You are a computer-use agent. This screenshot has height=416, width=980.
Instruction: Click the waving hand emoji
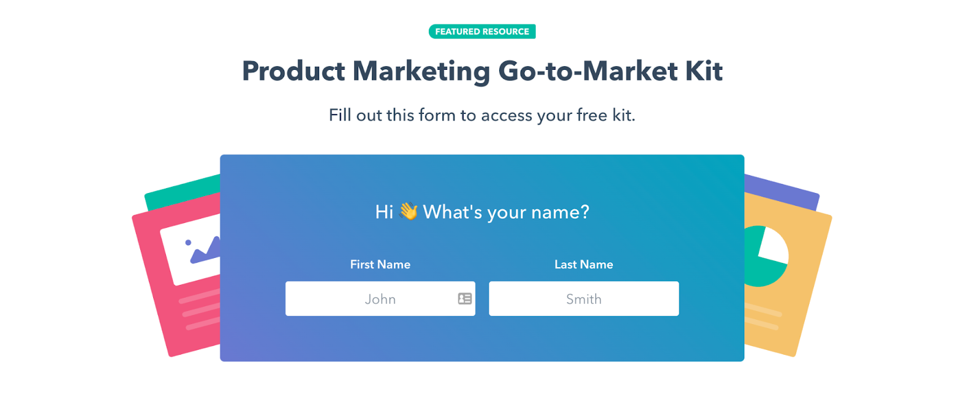409,211
